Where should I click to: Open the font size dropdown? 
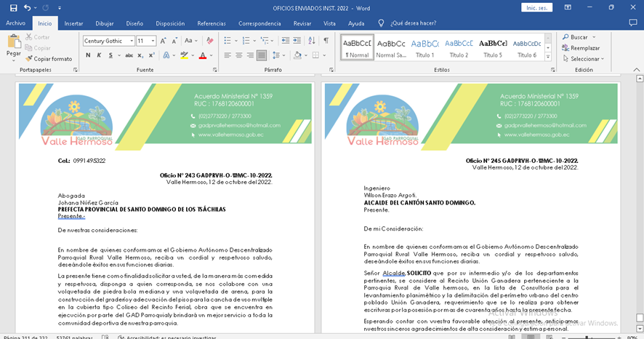153,41
